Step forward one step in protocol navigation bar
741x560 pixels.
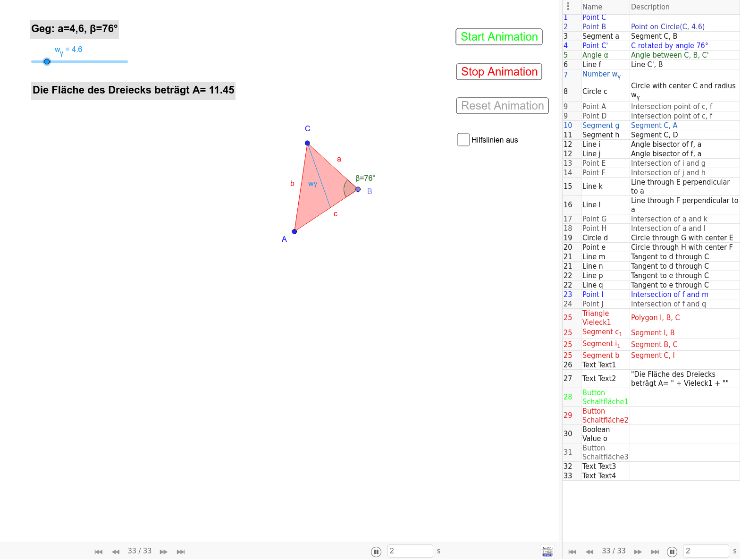click(x=638, y=552)
